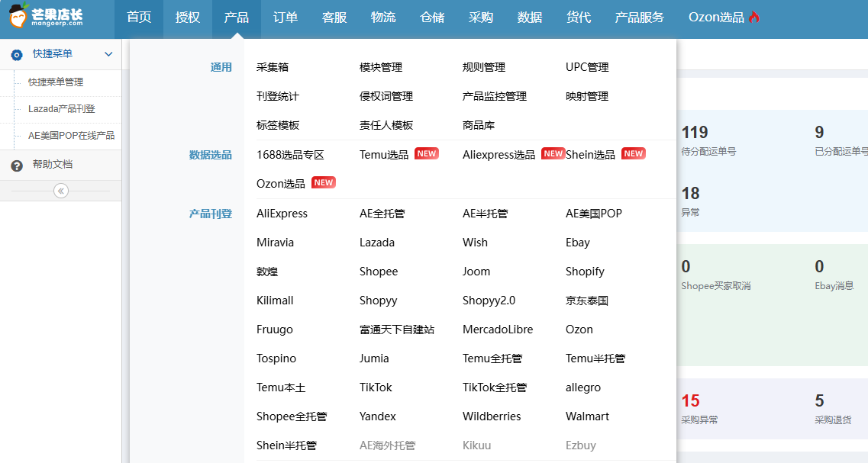Open Shopify listing link
Image resolution: width=868 pixels, height=463 pixels.
pyautogui.click(x=585, y=272)
